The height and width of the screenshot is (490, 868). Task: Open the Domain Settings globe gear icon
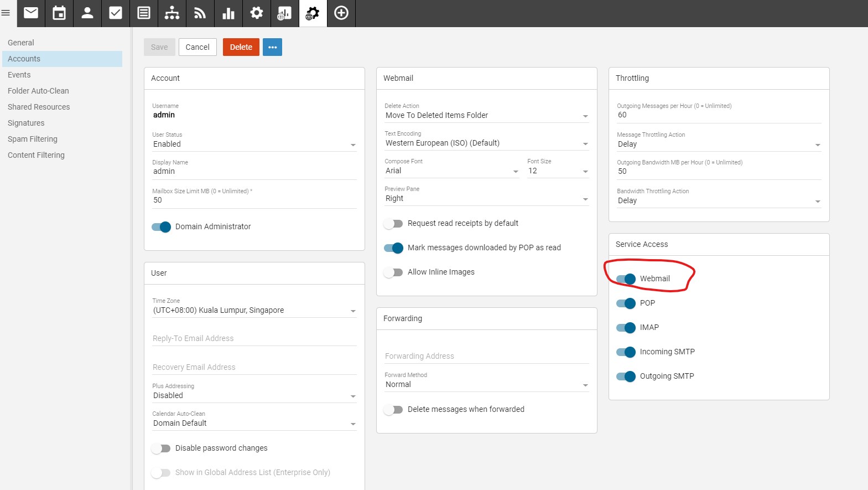click(313, 13)
